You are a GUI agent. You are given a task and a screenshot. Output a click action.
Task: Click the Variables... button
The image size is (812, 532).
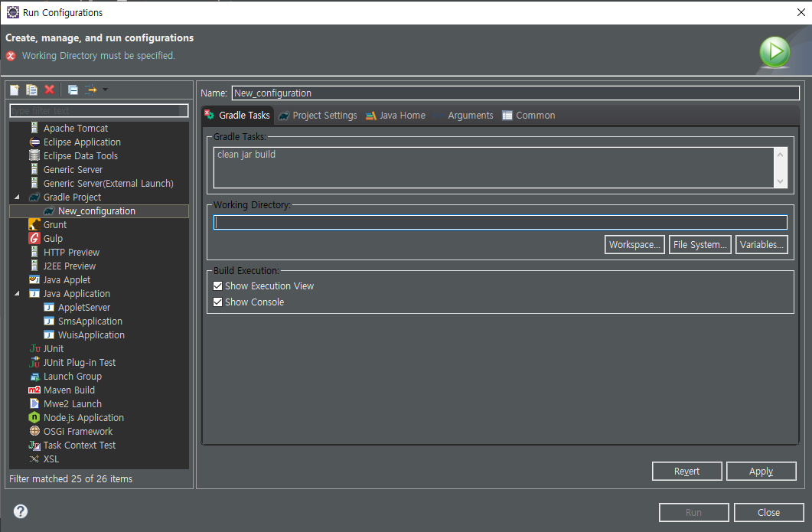(761, 244)
